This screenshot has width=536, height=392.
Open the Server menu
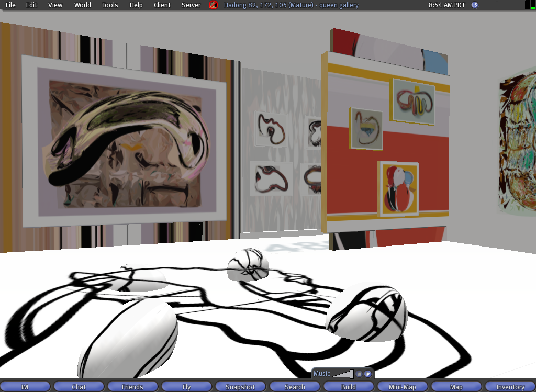[191, 5]
